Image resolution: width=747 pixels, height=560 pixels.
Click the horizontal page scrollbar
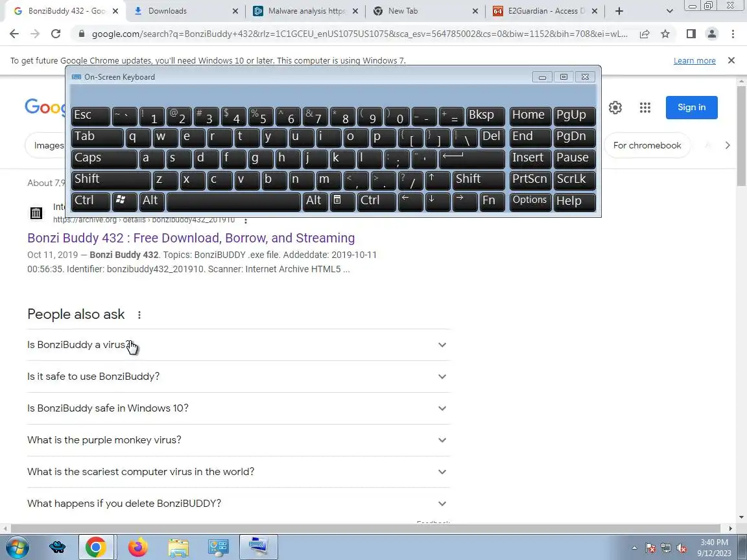coord(366,528)
